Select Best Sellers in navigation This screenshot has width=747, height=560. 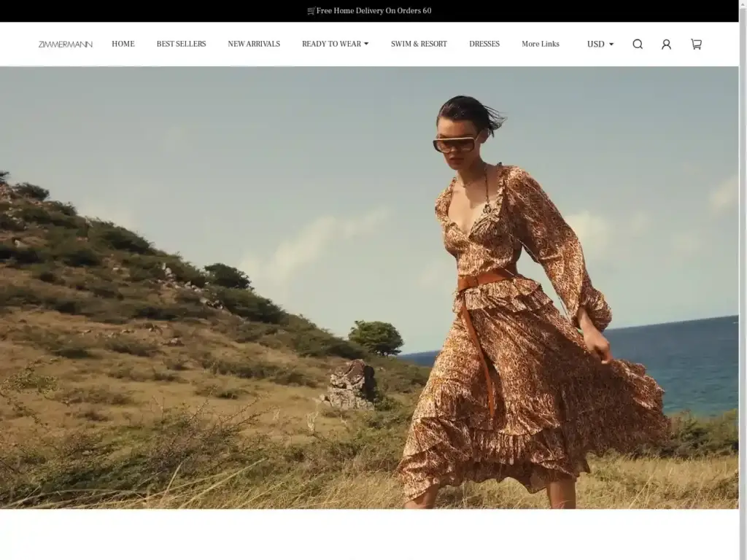pyautogui.click(x=181, y=44)
